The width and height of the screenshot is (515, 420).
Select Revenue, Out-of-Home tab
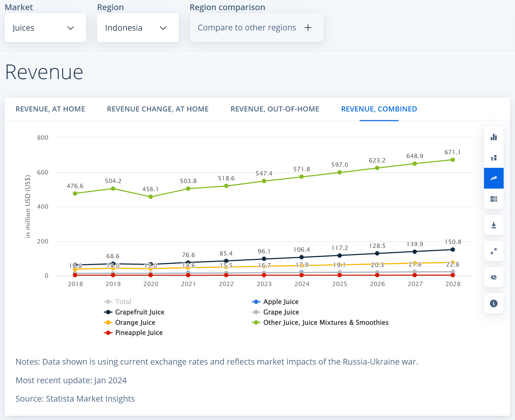[275, 109]
